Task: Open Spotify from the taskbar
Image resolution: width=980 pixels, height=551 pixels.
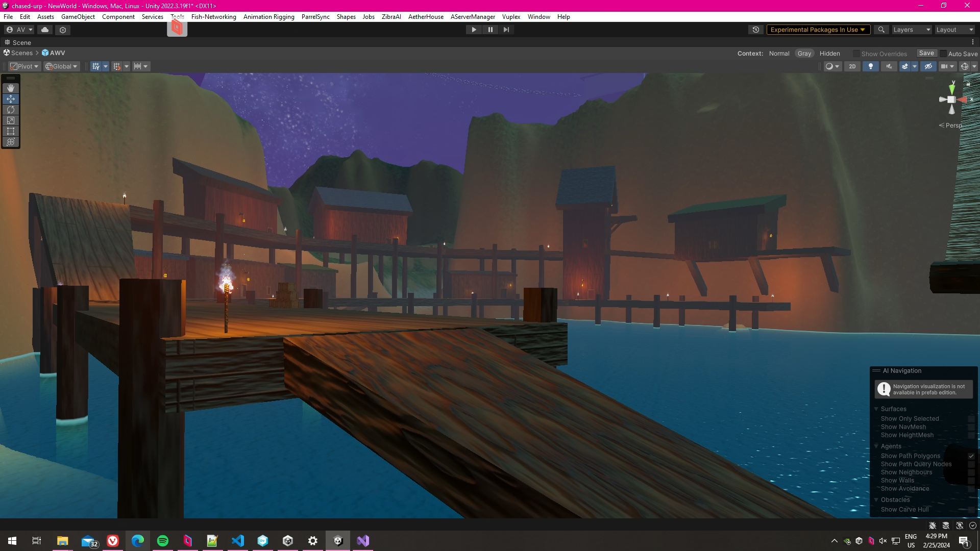Action: (163, 541)
